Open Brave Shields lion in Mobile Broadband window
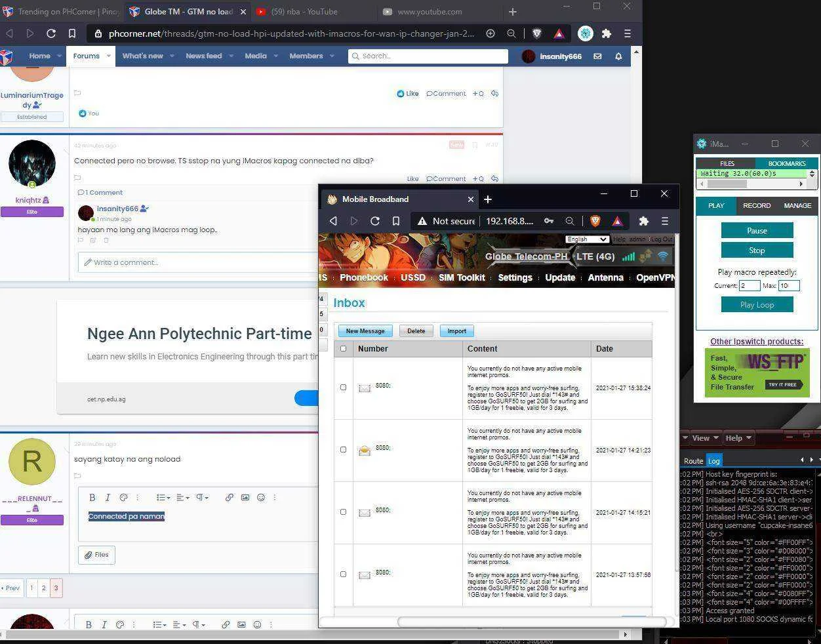The image size is (821, 644). (x=595, y=221)
